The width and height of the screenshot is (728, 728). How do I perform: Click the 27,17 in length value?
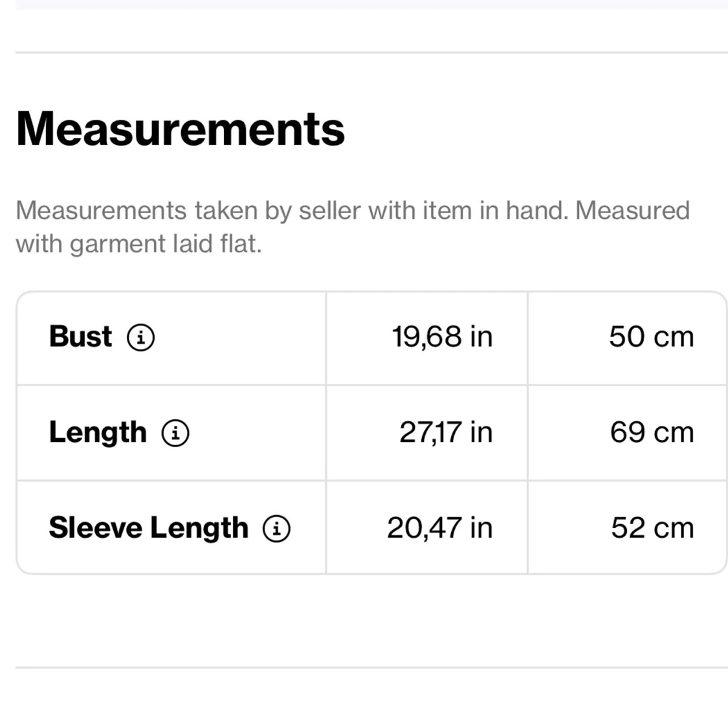click(446, 432)
